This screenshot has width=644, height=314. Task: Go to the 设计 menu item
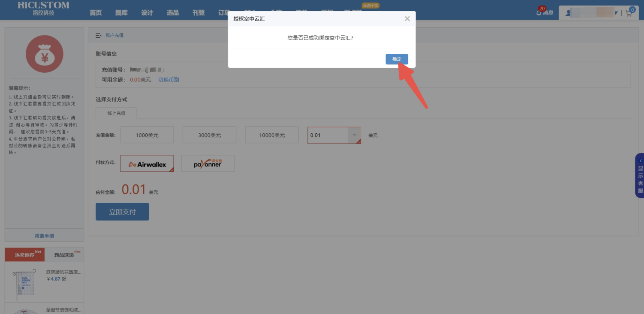click(147, 13)
